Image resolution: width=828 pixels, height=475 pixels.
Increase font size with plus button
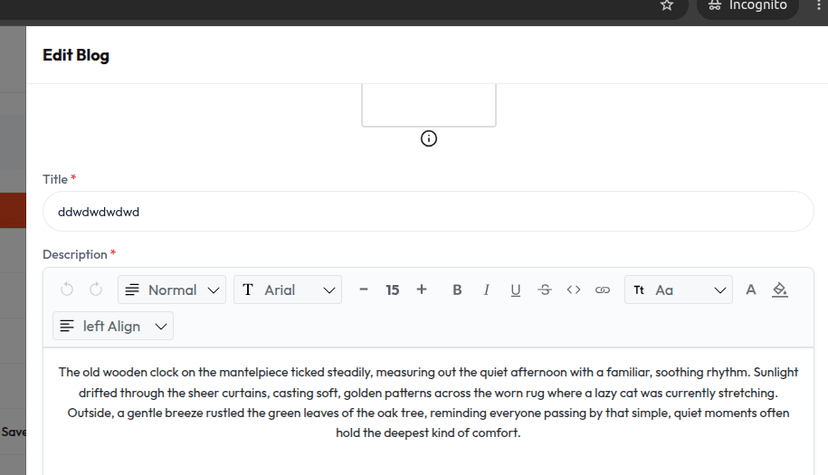coord(421,289)
